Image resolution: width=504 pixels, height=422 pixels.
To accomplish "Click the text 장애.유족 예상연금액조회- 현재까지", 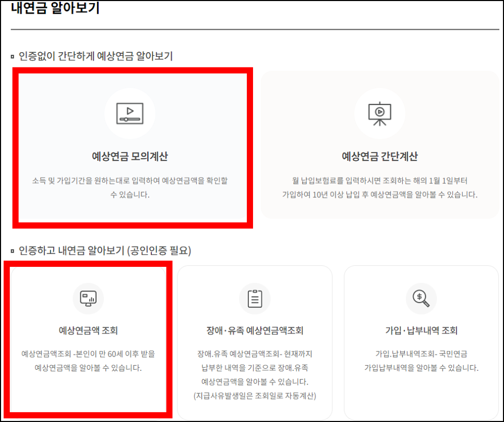I will click(255, 354).
